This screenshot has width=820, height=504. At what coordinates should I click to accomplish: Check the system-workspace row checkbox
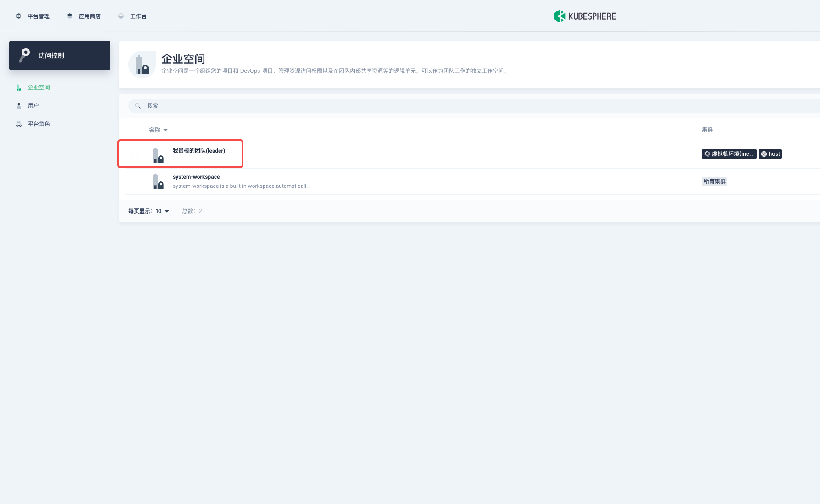(x=134, y=181)
